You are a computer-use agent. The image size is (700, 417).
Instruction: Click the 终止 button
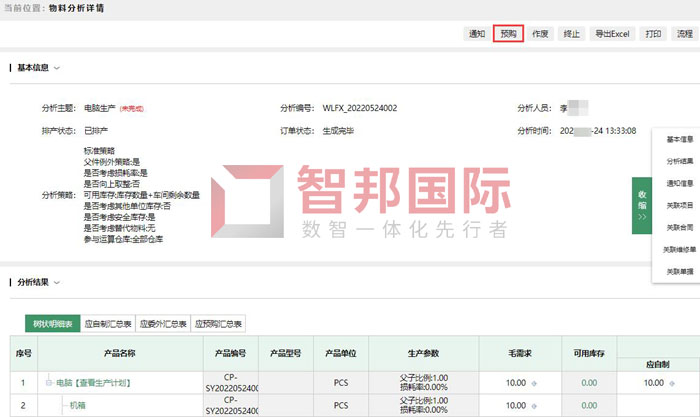tap(571, 33)
